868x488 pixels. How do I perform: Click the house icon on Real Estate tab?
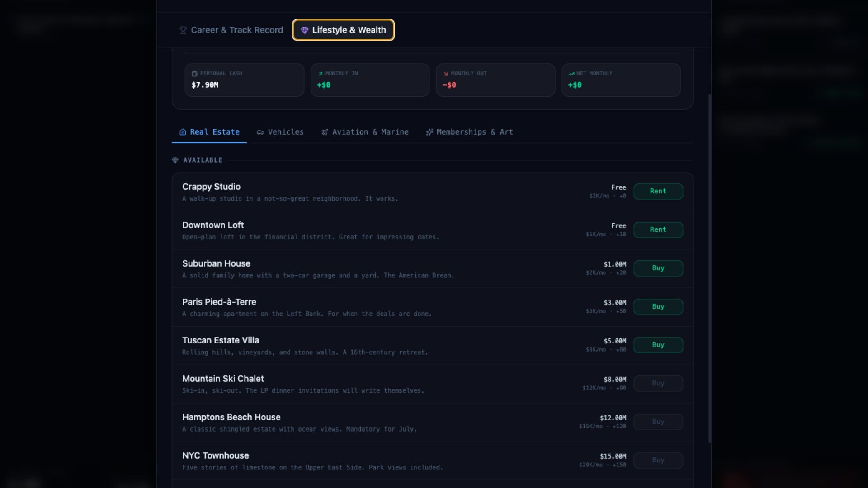pos(183,132)
